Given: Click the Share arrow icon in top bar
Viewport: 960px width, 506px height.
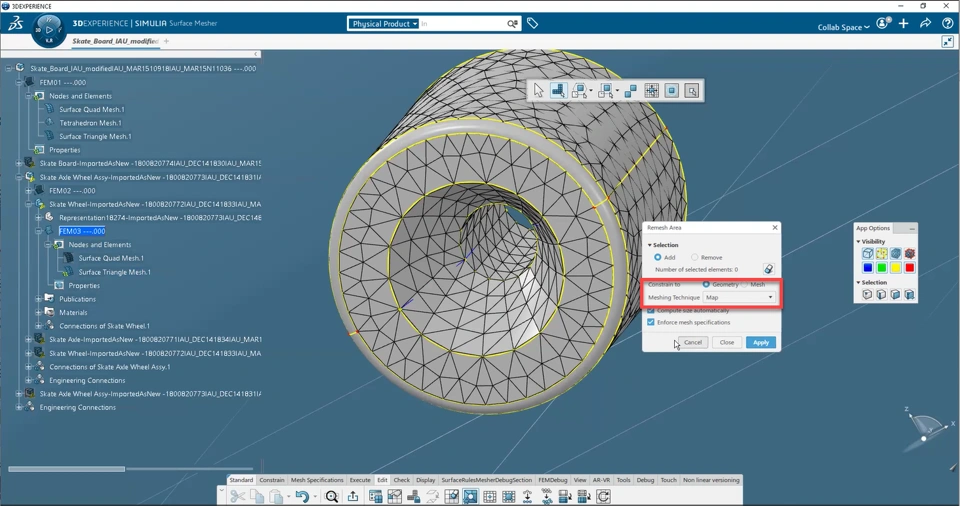Looking at the screenshot, I should click(x=925, y=23).
